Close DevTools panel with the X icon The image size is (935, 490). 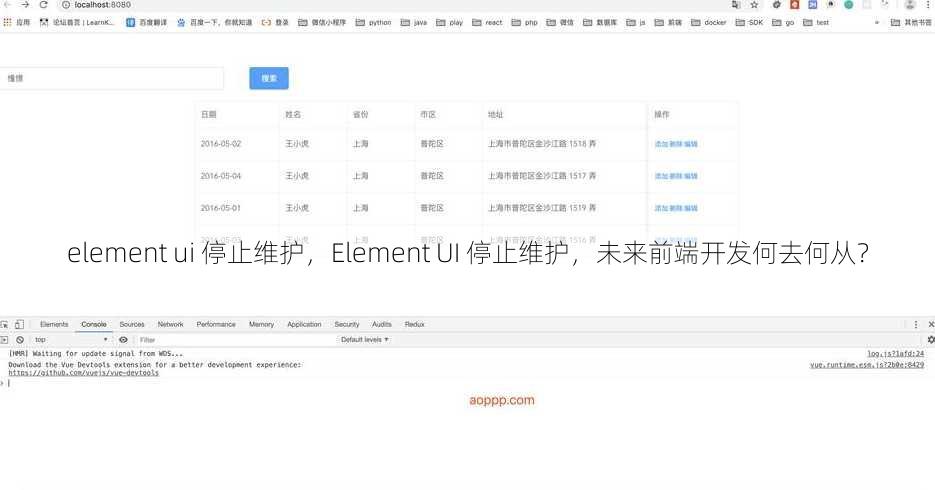click(x=931, y=325)
